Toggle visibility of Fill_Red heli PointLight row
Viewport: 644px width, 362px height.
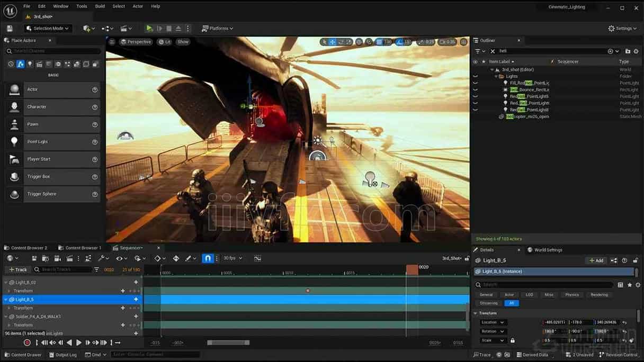pos(475,83)
